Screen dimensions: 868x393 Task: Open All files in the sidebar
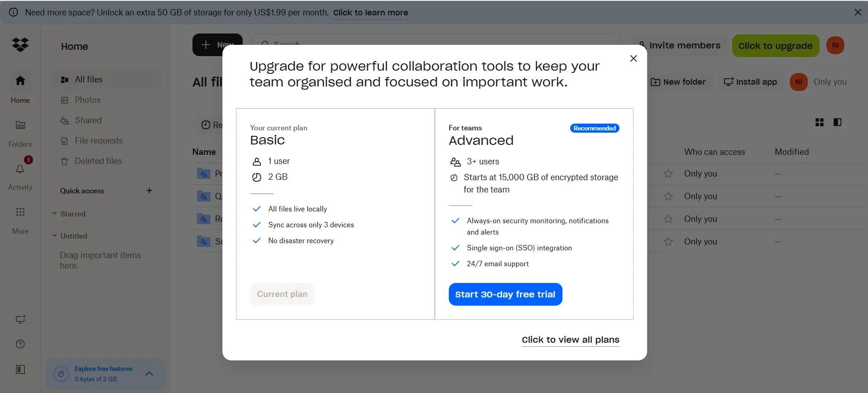[106, 80]
